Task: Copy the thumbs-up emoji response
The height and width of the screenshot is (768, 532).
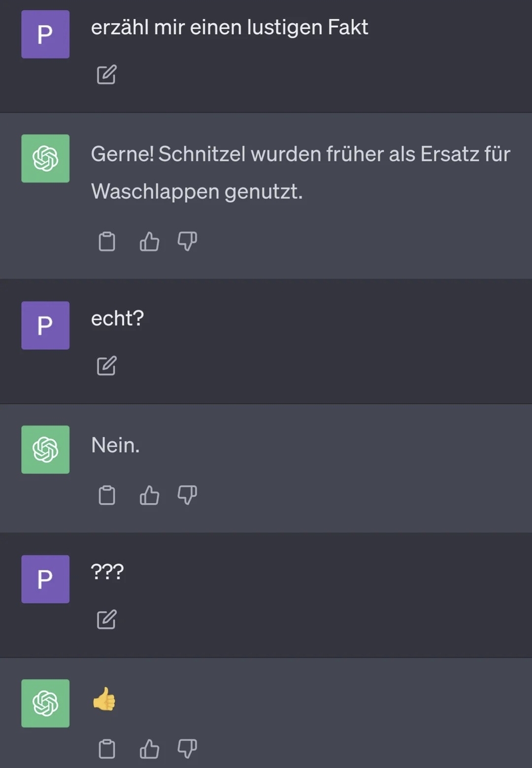Action: click(107, 749)
